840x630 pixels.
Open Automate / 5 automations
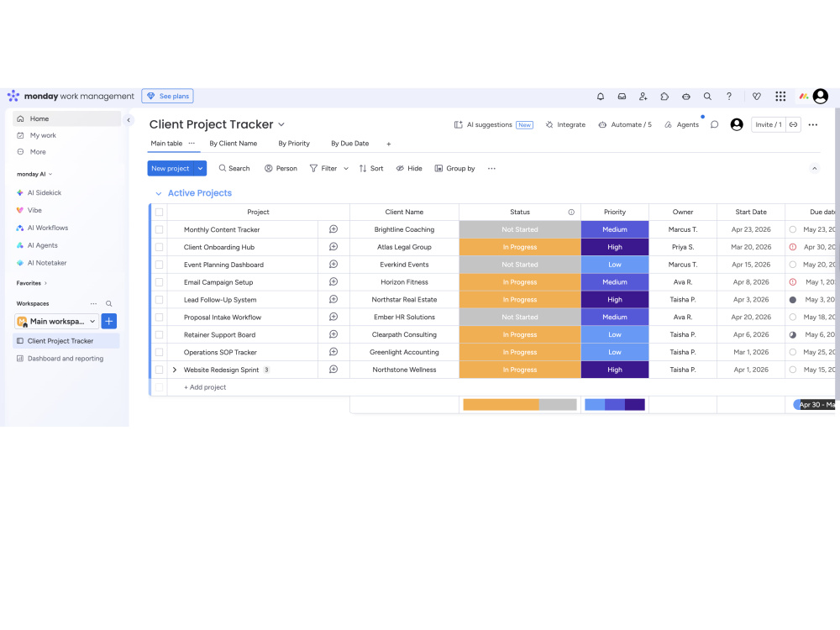625,125
